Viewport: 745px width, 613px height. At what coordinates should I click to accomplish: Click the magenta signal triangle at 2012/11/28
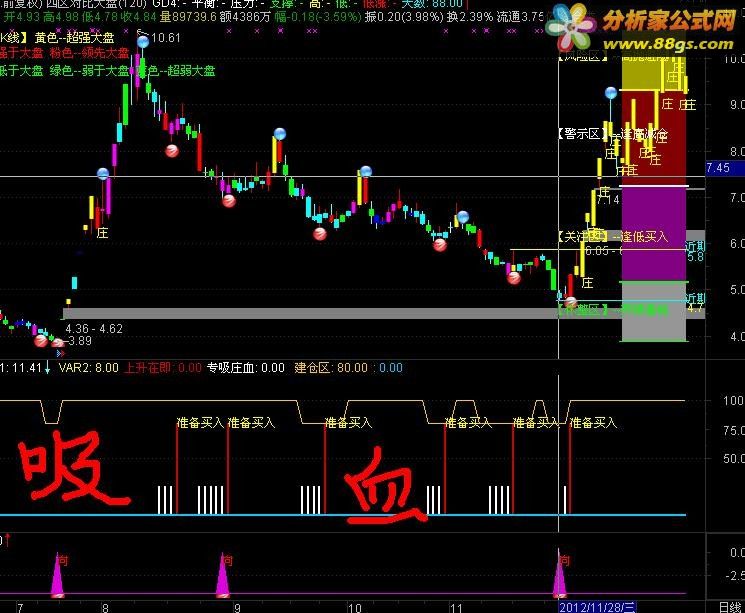tap(559, 572)
